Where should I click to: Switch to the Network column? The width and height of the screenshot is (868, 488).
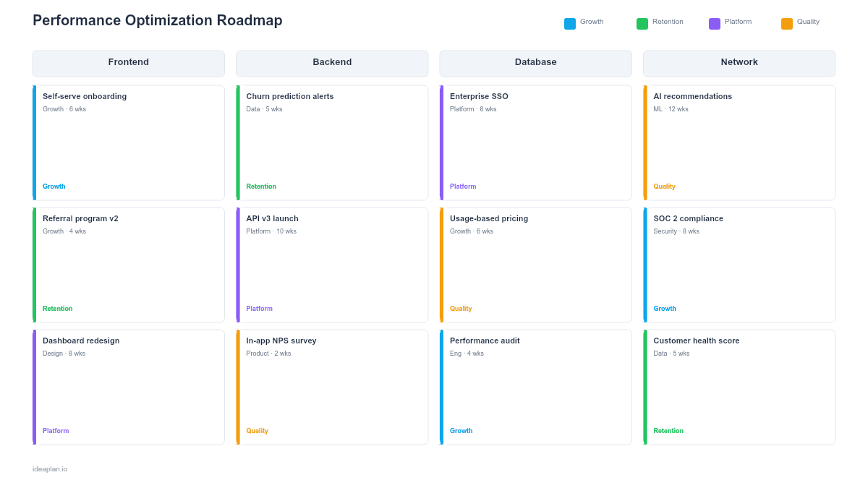[739, 63]
